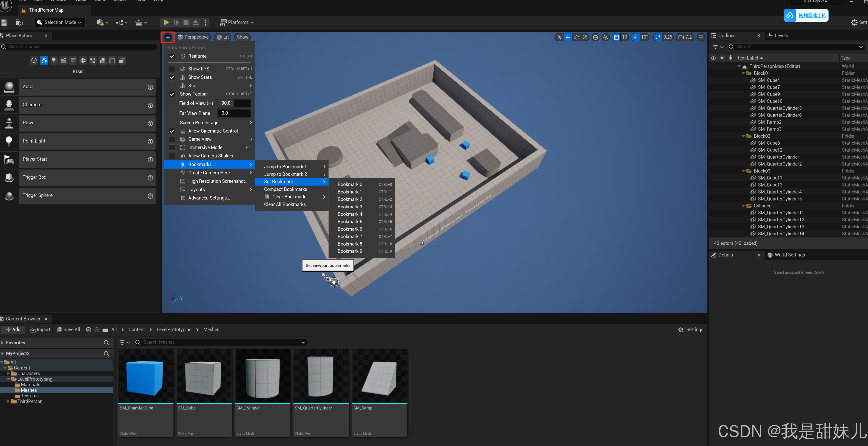Disable the Realtime checkbox
This screenshot has height=446, width=868.
pos(172,56)
